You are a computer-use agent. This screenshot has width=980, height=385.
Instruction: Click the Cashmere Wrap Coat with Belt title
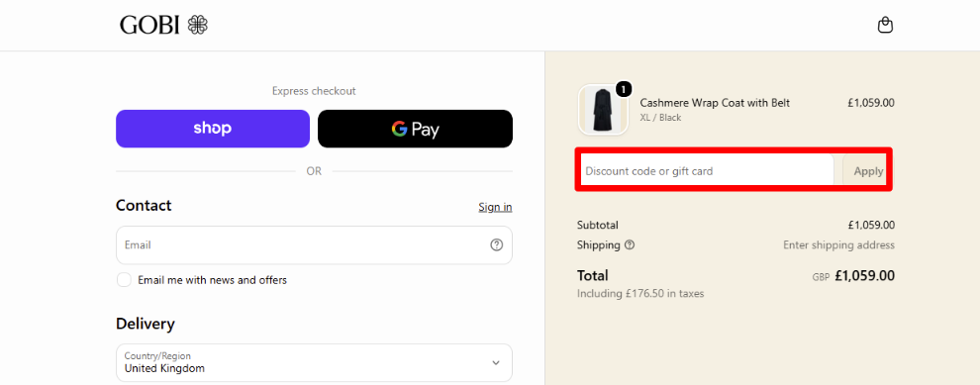tap(715, 103)
